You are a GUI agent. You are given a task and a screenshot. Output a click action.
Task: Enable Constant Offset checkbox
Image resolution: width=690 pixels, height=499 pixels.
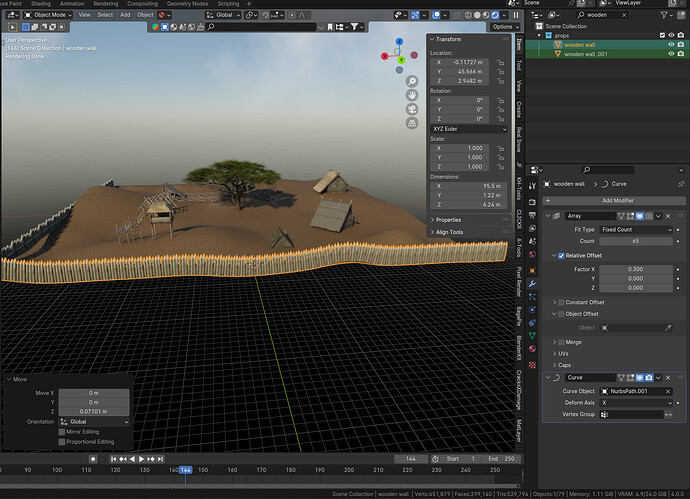point(561,302)
